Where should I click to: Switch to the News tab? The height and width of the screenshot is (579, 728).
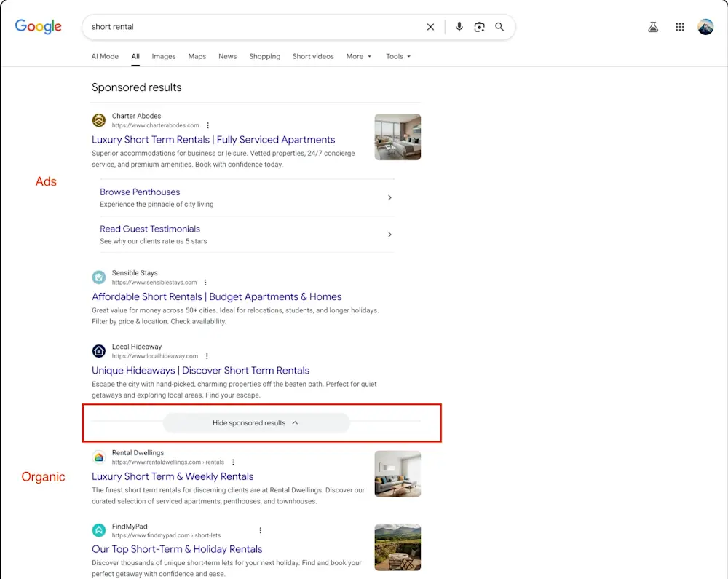[x=227, y=56]
